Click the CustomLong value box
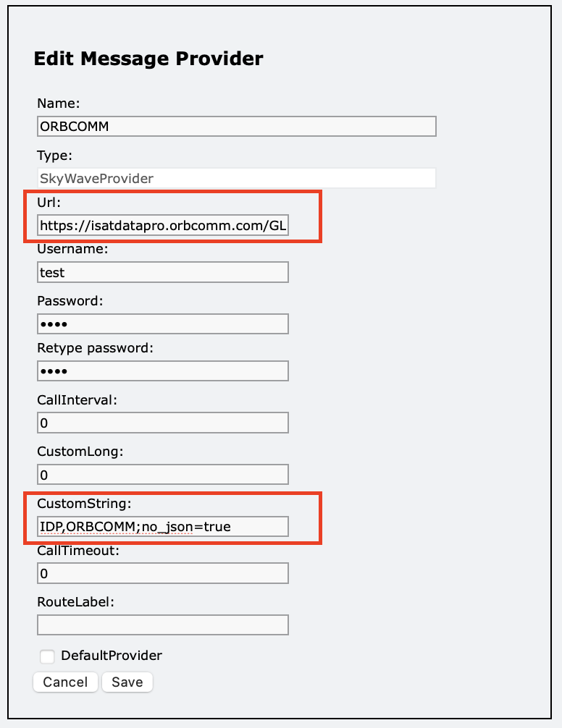 [x=162, y=475]
